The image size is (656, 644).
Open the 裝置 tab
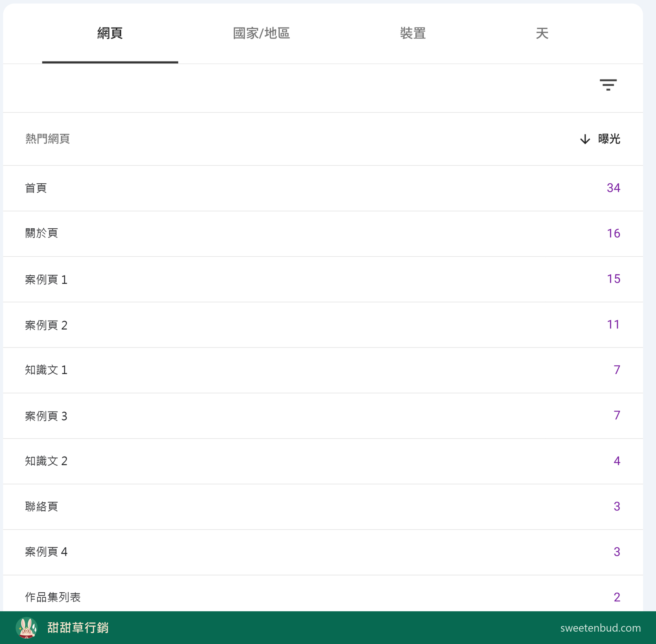tap(413, 34)
